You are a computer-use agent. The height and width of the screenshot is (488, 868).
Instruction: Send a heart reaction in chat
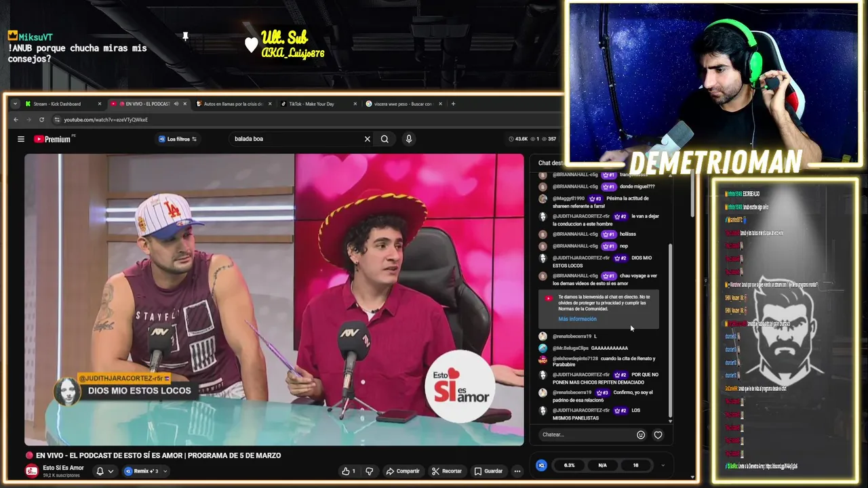point(658,435)
